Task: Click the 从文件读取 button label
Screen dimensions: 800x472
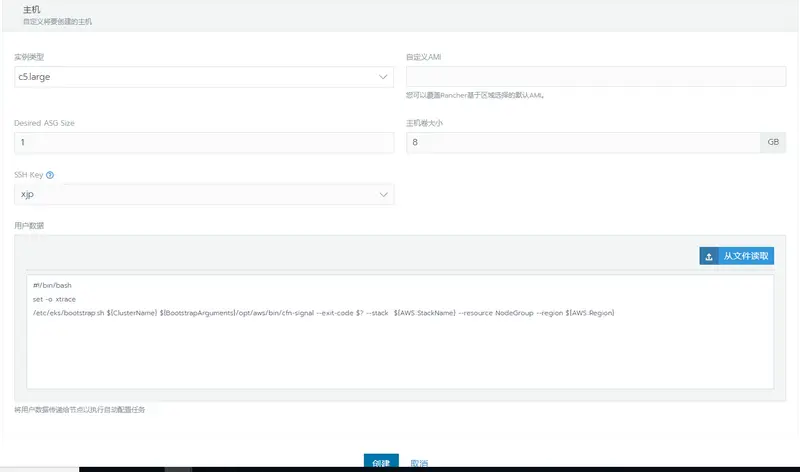Action: 746,256
